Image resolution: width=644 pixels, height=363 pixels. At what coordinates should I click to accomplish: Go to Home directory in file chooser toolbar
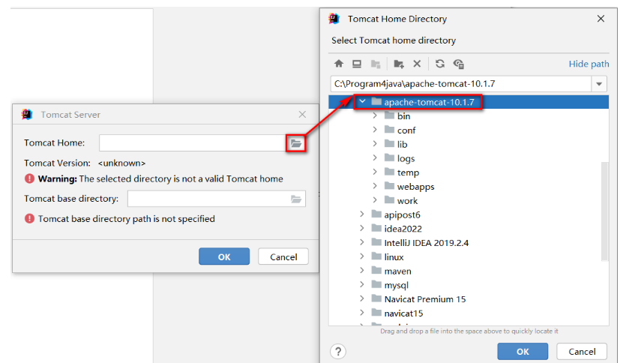pyautogui.click(x=338, y=64)
